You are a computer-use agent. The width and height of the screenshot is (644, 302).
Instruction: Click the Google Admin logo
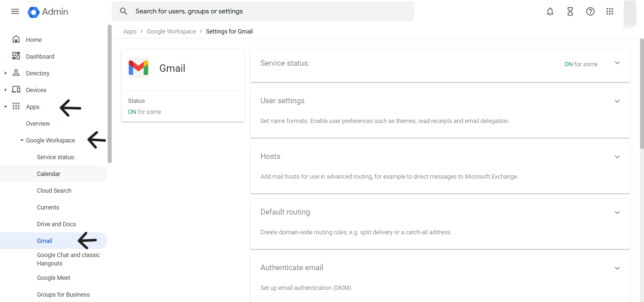48,12
